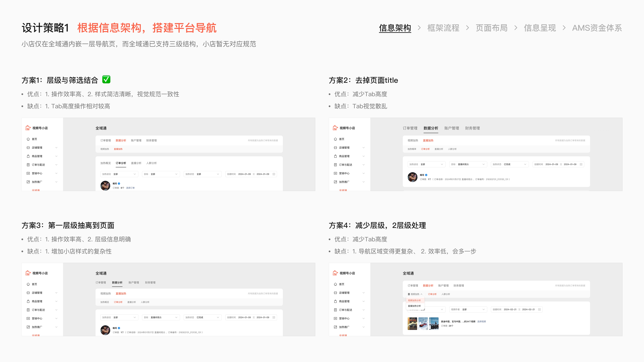
Task: Click the 视频号小店 logo in 方案4 mockup
Action: 335,273
